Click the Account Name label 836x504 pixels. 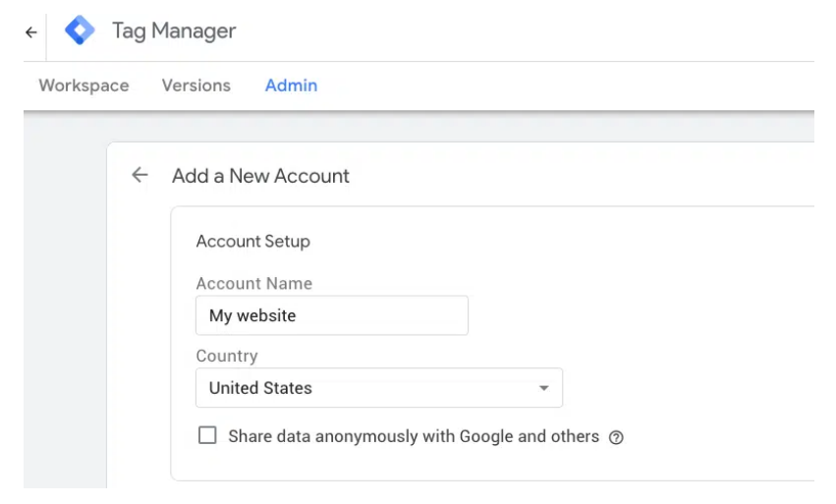[253, 283]
